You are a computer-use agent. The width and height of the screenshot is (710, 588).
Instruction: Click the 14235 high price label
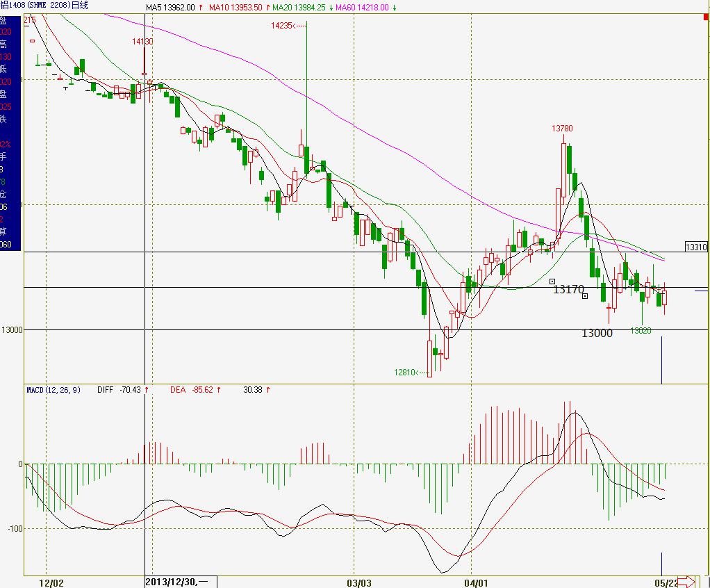tap(281, 26)
